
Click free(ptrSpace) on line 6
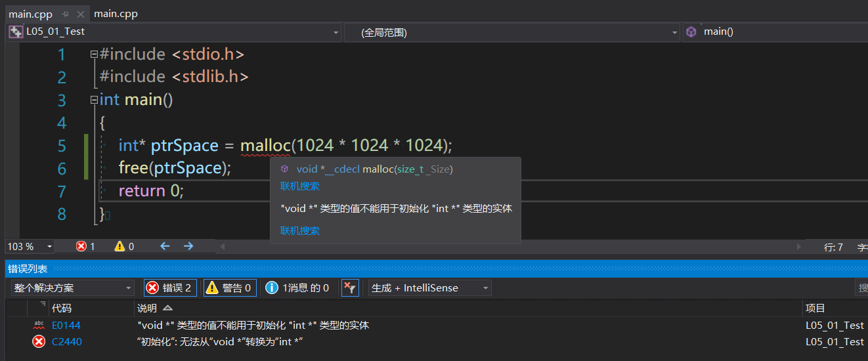(175, 168)
